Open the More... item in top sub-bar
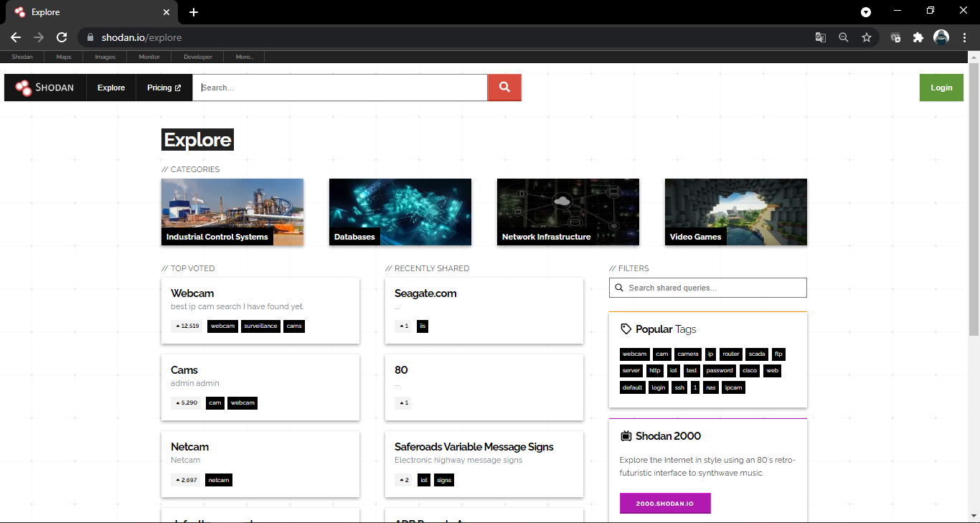The width and height of the screenshot is (980, 523). [245, 57]
